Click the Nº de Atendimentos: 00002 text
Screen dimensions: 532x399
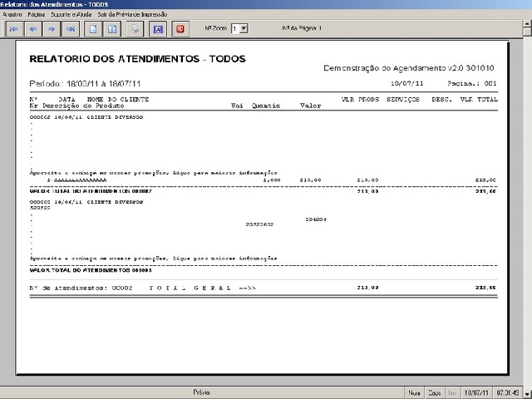81,288
